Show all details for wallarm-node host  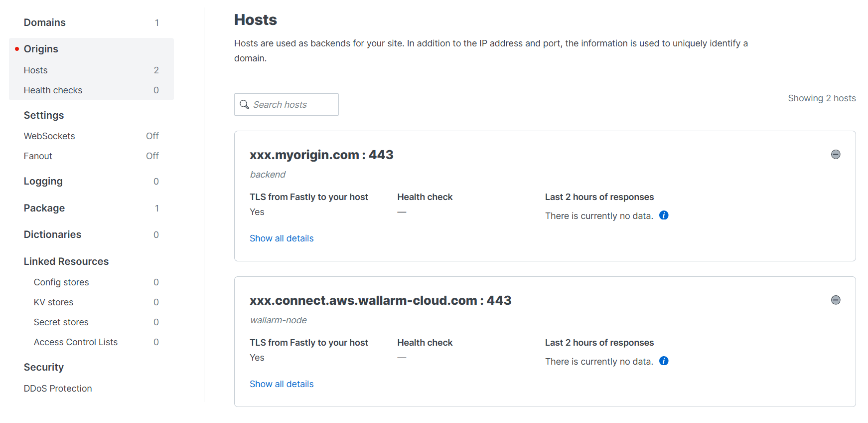tap(282, 384)
